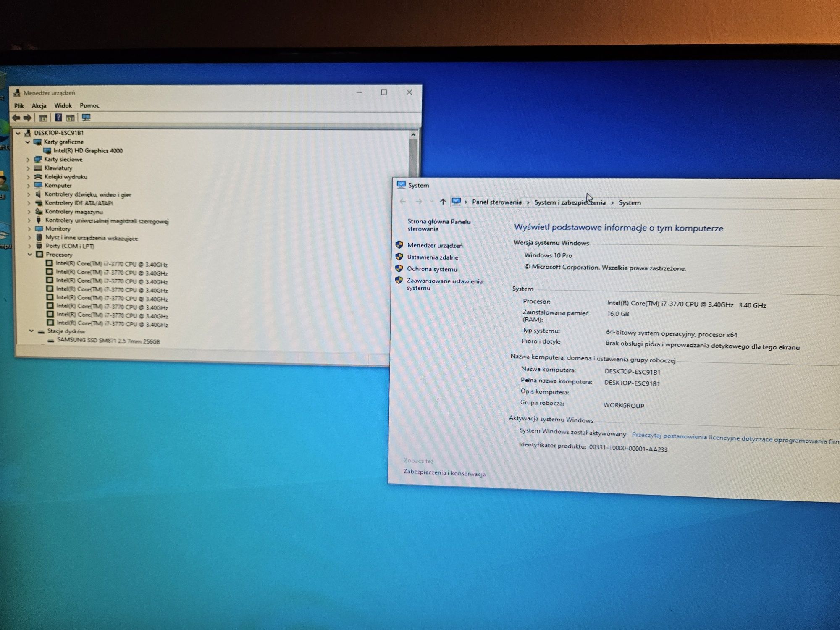Toggle the console tree pane toolbar icon
The width and height of the screenshot is (840, 630).
[43, 118]
